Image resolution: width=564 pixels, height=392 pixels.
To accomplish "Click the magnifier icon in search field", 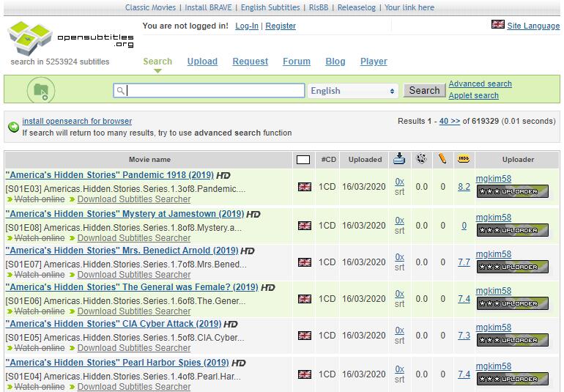I will 121,91.
